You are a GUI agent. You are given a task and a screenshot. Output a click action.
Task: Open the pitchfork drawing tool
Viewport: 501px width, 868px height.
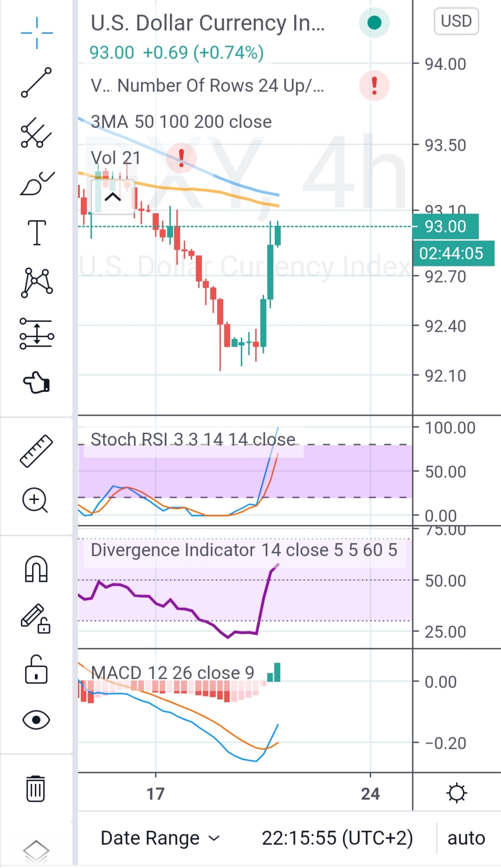[x=36, y=133]
